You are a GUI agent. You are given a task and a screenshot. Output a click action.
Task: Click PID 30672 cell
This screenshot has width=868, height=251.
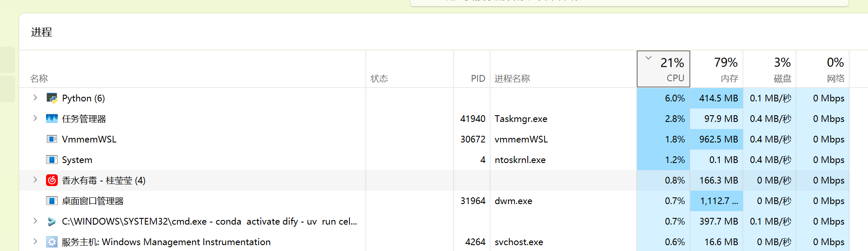[473, 139]
